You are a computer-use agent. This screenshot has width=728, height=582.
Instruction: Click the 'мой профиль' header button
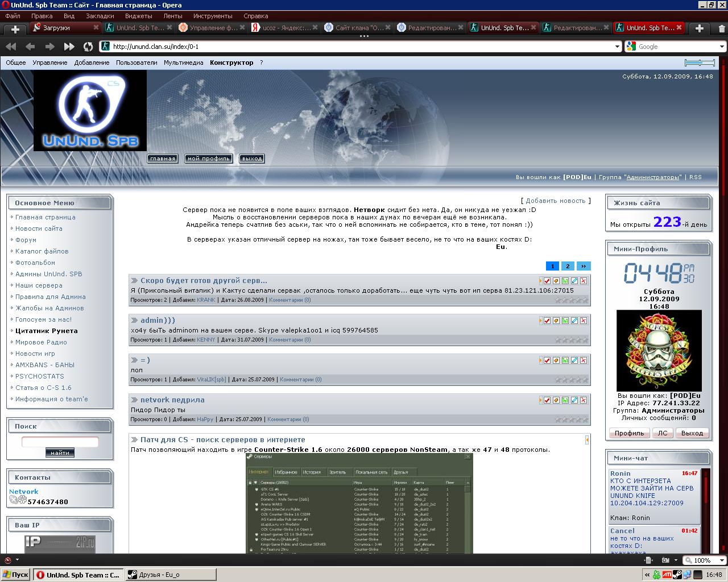[209, 159]
